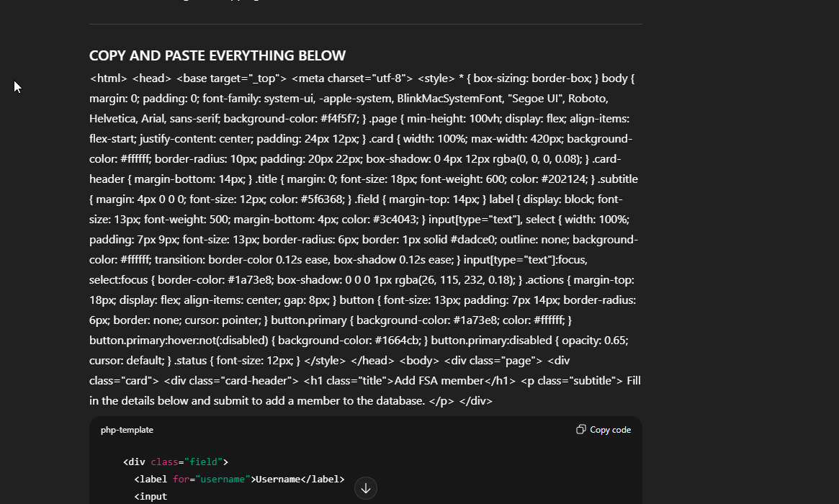Viewport: 839px width, 504px height.
Task: Click the php-template language label
Action: pos(127,430)
